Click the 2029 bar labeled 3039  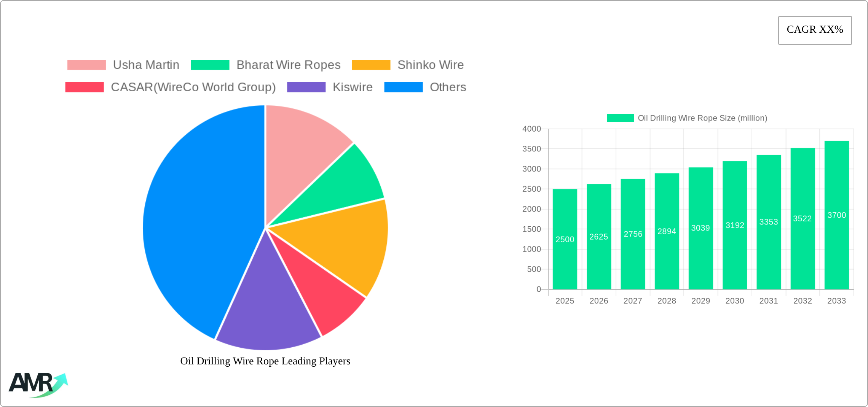(700, 228)
